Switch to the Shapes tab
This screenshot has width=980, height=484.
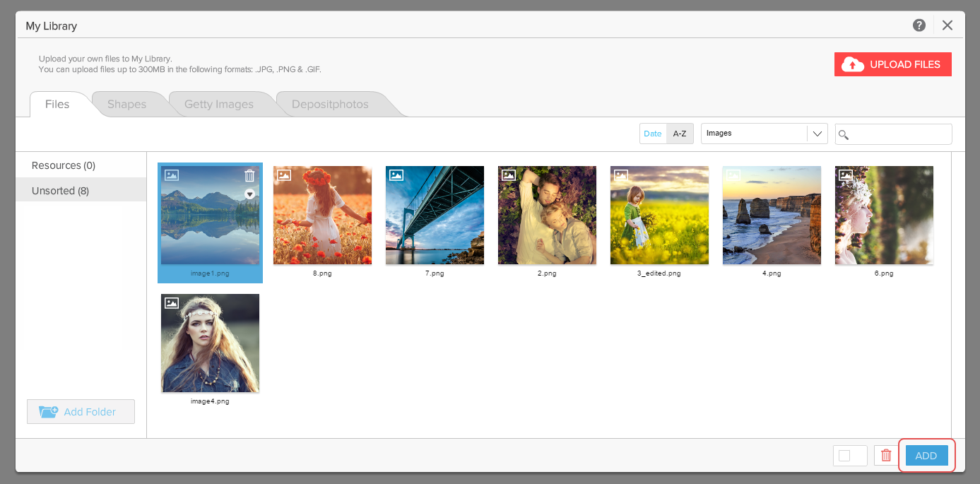click(x=126, y=105)
